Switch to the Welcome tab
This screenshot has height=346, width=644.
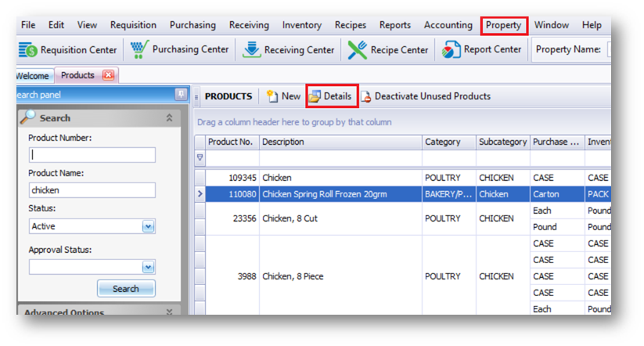point(32,76)
